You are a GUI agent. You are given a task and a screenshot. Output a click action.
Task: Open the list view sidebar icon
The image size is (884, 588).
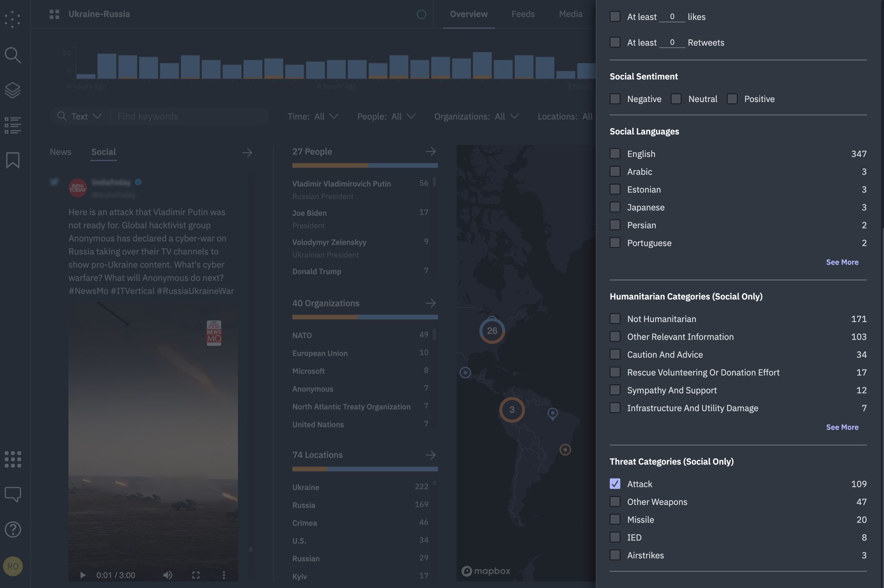13,125
